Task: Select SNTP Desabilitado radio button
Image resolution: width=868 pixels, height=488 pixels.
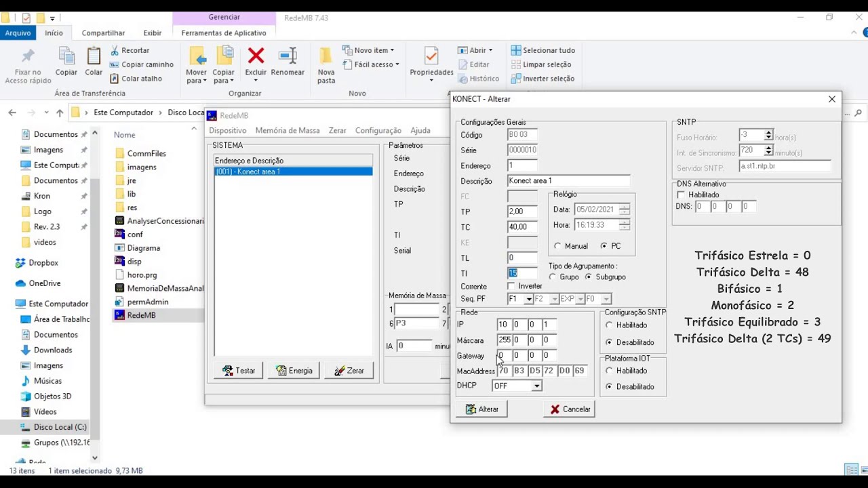Action: point(609,342)
